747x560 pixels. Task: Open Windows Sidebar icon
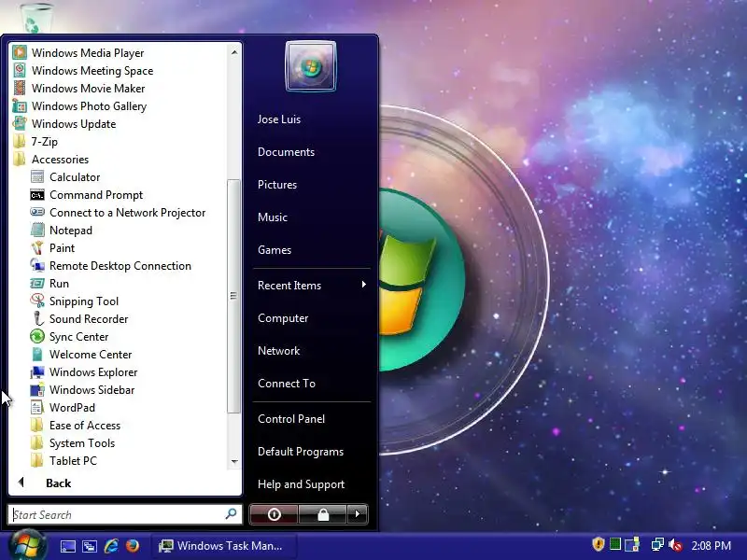(37, 389)
